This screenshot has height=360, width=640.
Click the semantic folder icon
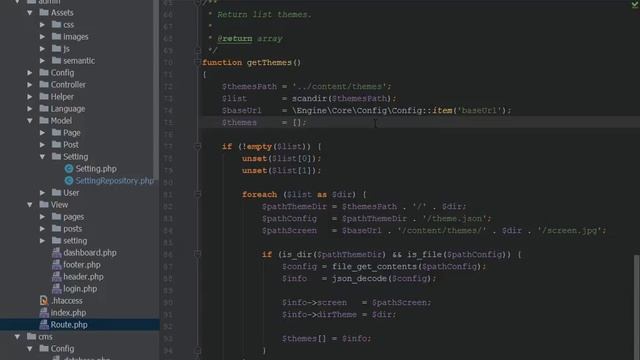[x=57, y=60]
